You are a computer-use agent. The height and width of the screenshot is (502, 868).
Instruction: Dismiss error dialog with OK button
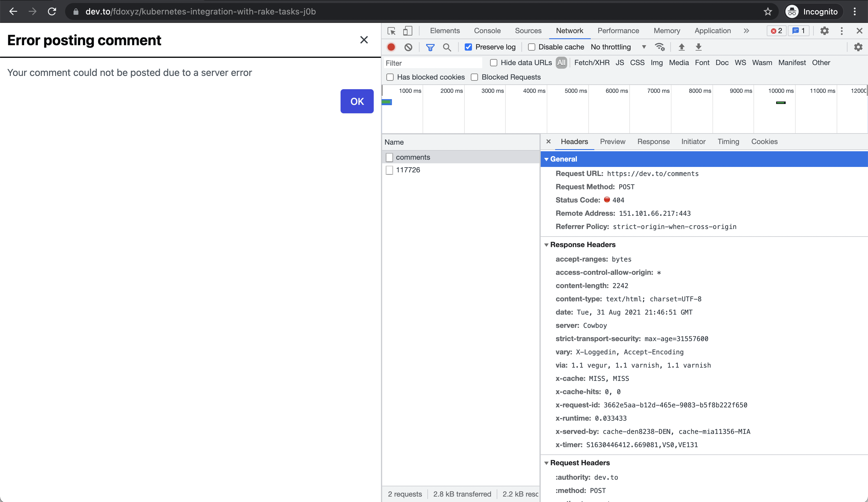click(357, 101)
